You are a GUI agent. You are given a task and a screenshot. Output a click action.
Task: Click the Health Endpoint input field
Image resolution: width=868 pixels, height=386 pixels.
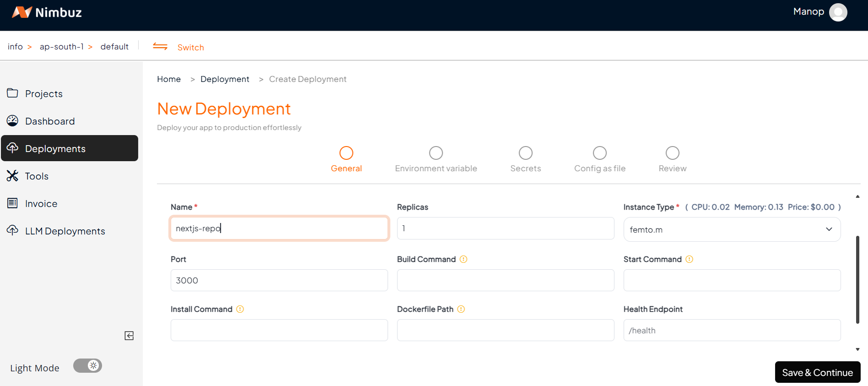pyautogui.click(x=732, y=330)
